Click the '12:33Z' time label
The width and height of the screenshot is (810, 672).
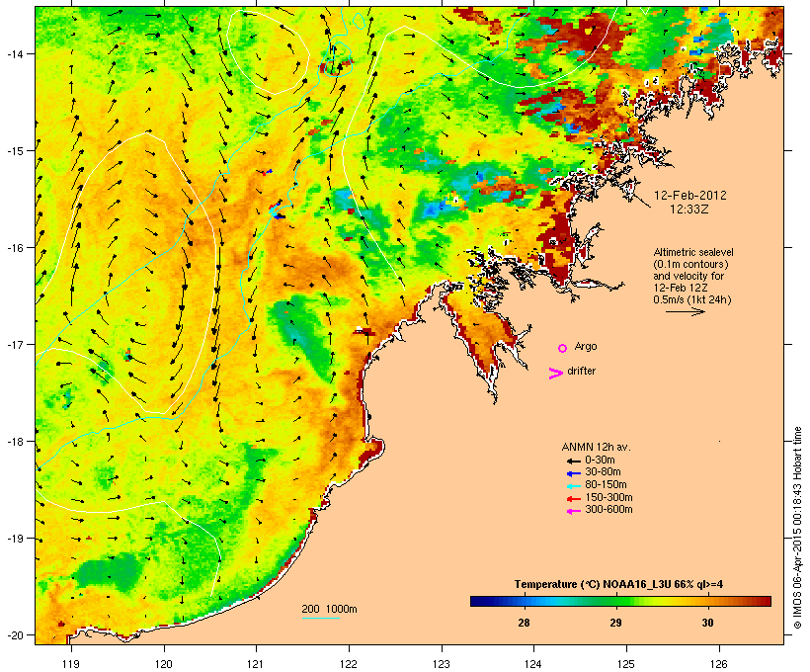point(689,210)
